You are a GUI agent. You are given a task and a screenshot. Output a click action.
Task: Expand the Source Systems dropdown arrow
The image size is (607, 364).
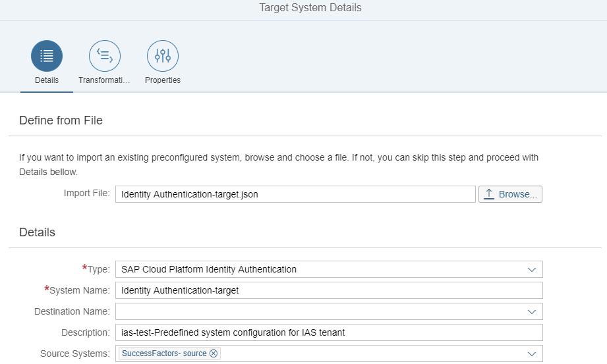532,354
